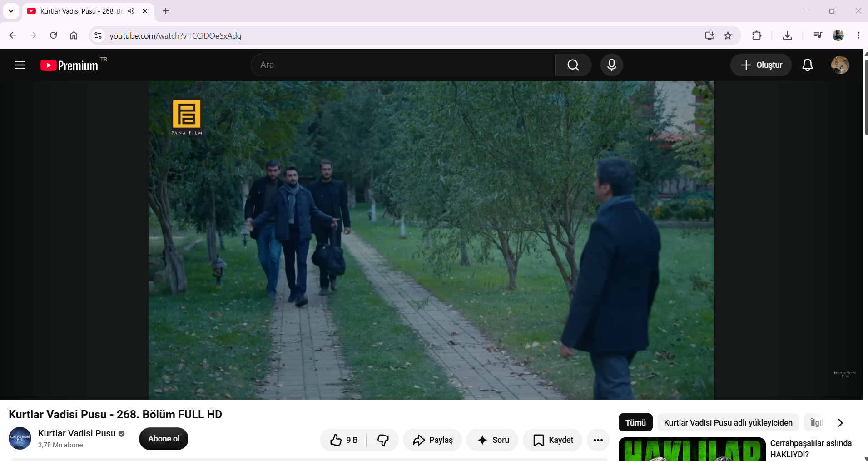Click the video title 'Kurtlar Vadisi Pusu - 268. Bölüm FULL HD'
The width and height of the screenshot is (868, 461).
click(115, 414)
